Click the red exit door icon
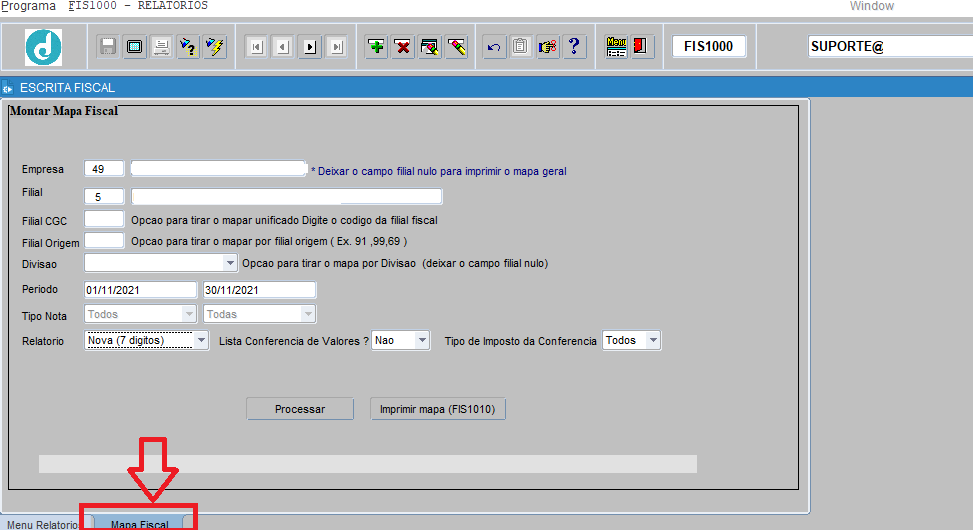The height and width of the screenshot is (530, 973). (x=640, y=46)
